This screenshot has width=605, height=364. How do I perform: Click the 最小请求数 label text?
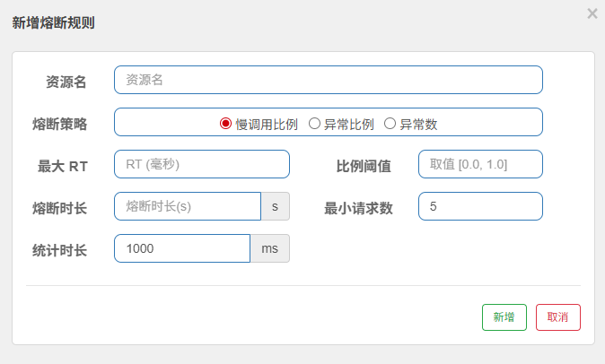(359, 208)
